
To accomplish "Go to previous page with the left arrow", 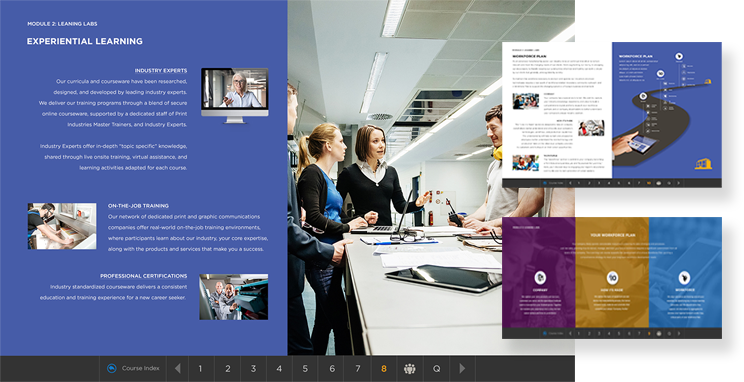I will point(177,369).
